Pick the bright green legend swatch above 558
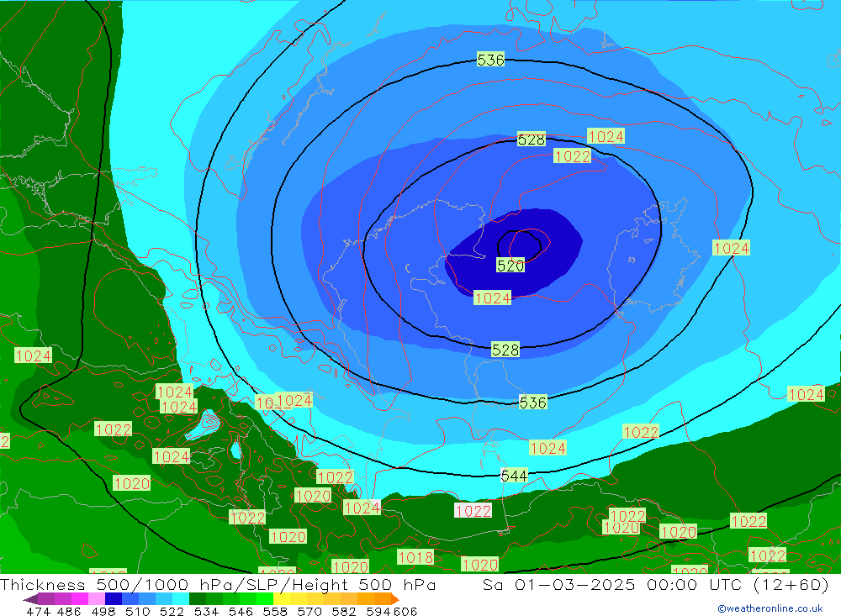This screenshot has width=841, height=616. coord(265,599)
